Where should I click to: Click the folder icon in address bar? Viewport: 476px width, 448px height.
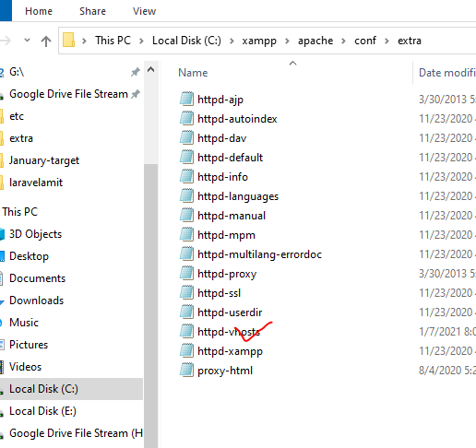[68, 40]
